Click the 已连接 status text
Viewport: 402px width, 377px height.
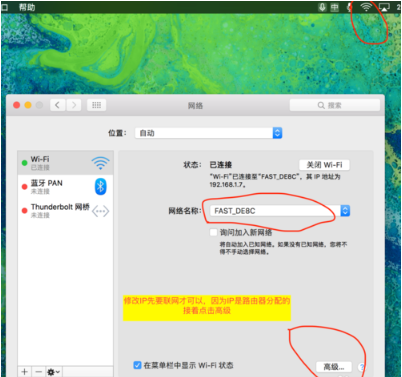220,165
